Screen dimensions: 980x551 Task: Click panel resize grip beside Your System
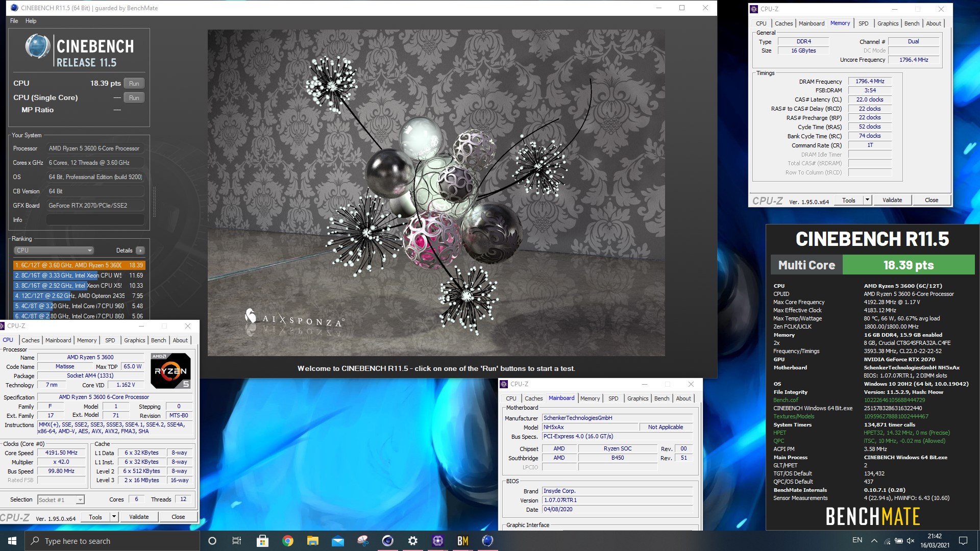(x=154, y=202)
